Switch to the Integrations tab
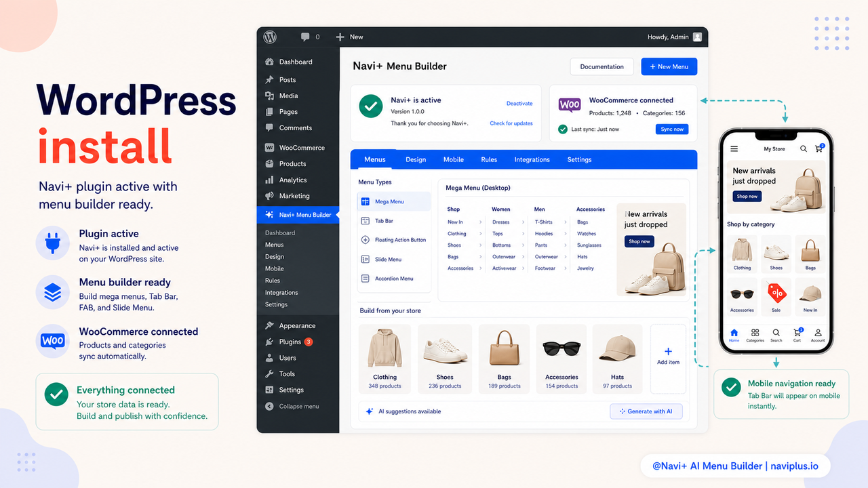This screenshot has height=488, width=868. (532, 159)
